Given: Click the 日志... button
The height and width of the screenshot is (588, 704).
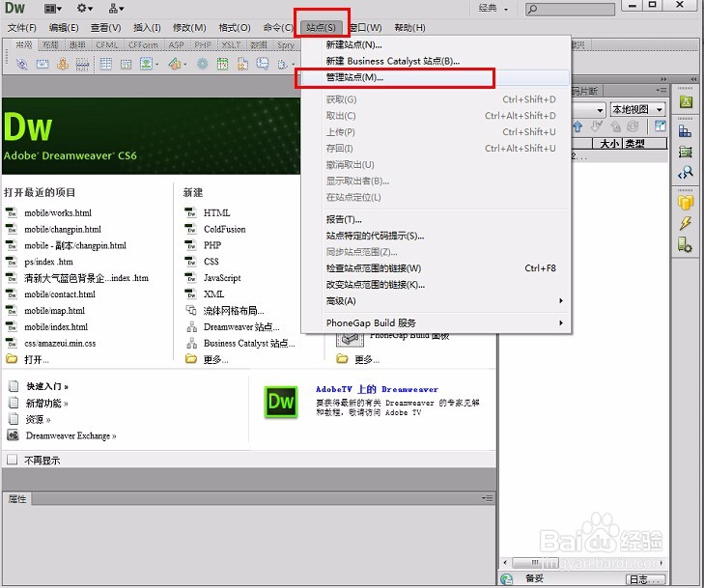Looking at the screenshot, I should 646,579.
